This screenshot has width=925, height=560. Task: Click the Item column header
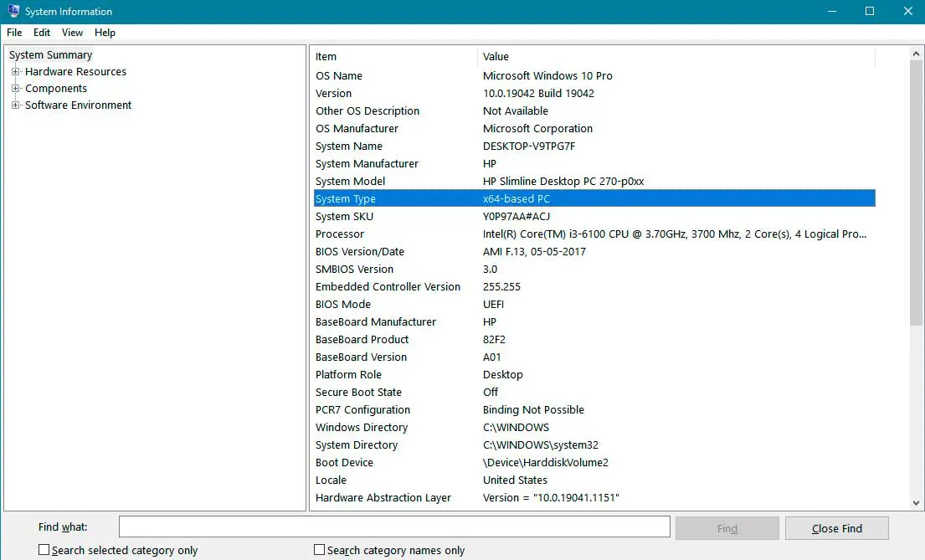[x=394, y=57]
